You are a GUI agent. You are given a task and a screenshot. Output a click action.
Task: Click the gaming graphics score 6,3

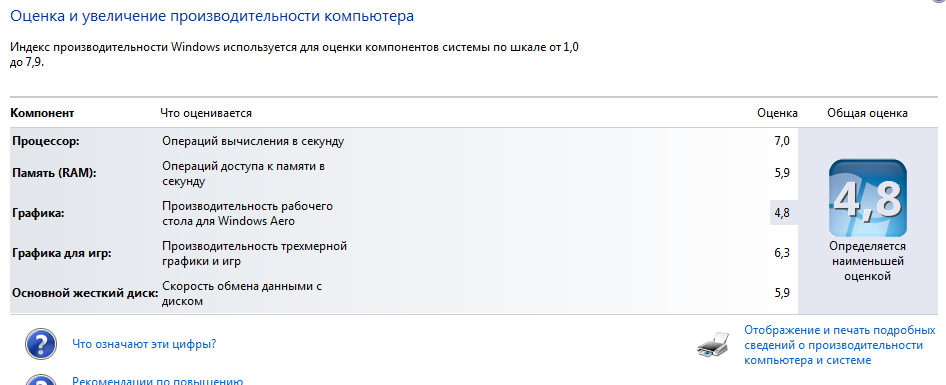click(782, 253)
